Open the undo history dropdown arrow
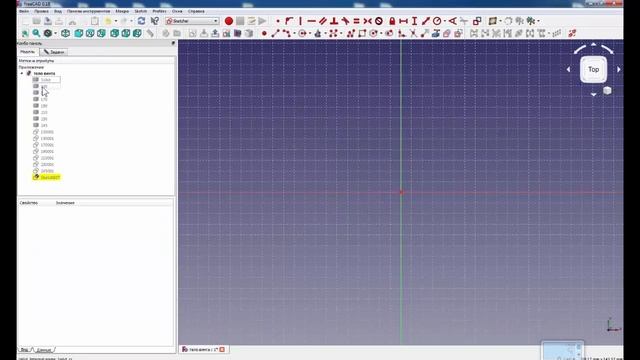Screen dimensions: 640x360 coord(116,21)
